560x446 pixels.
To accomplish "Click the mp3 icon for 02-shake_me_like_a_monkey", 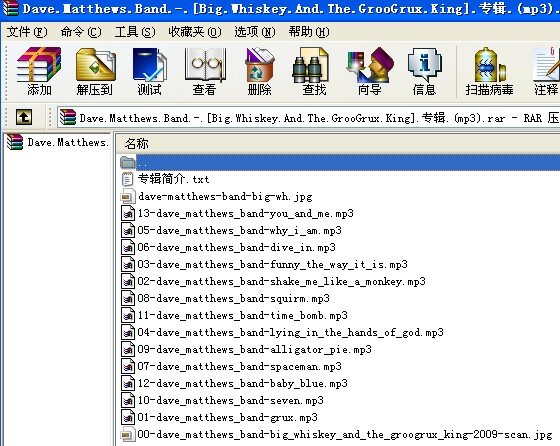I will (x=128, y=281).
